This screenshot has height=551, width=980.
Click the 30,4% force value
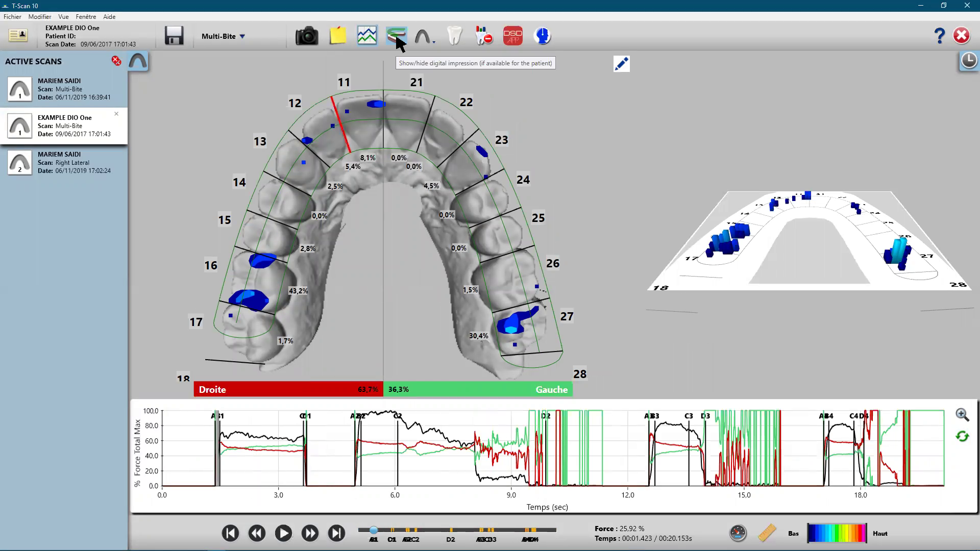(x=479, y=336)
